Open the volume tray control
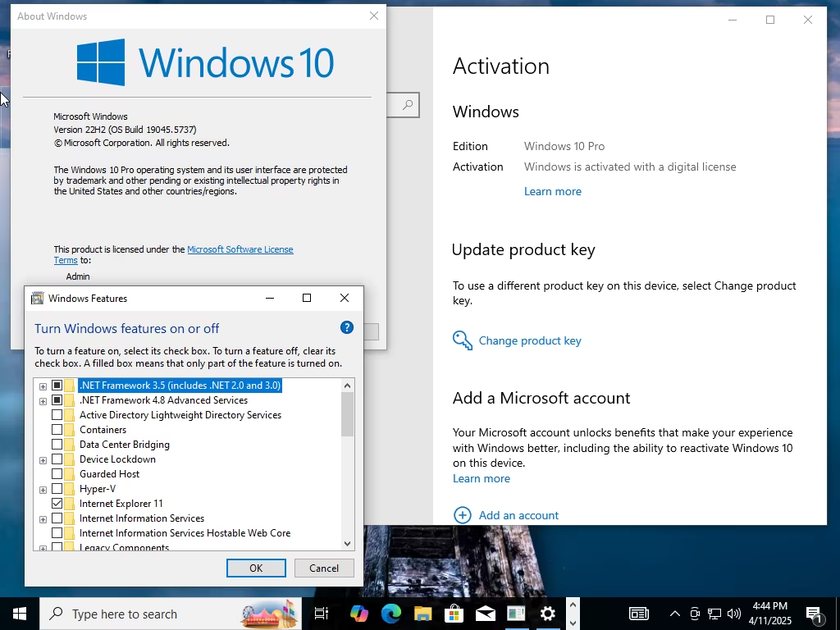Viewport: 840px width, 630px height. tap(734, 614)
